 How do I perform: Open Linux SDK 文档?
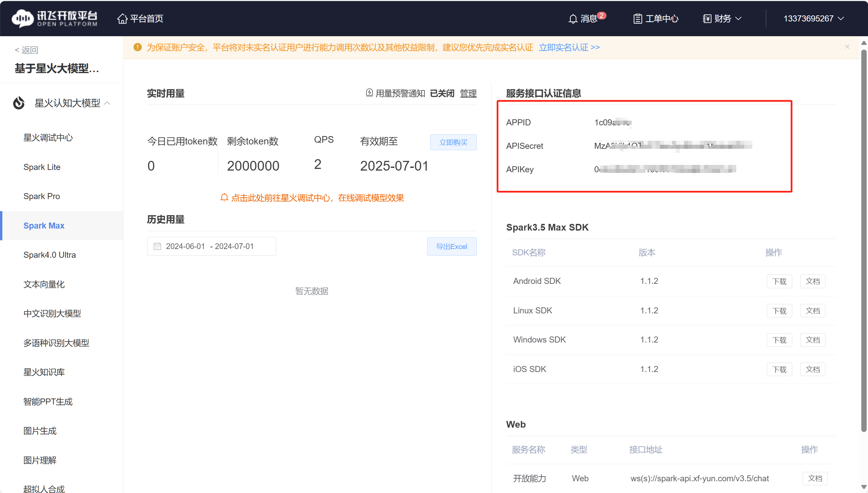point(812,311)
